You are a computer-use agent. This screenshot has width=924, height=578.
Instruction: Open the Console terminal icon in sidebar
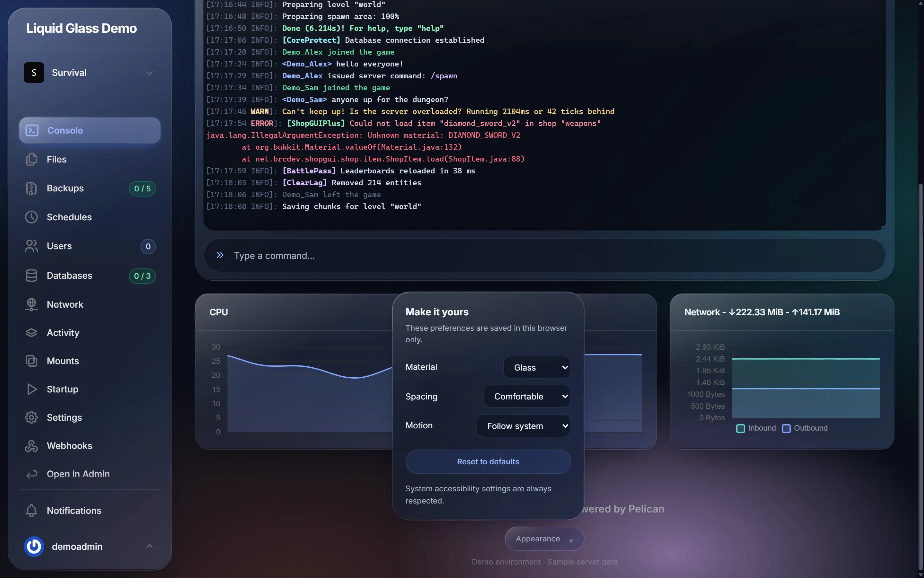click(32, 130)
